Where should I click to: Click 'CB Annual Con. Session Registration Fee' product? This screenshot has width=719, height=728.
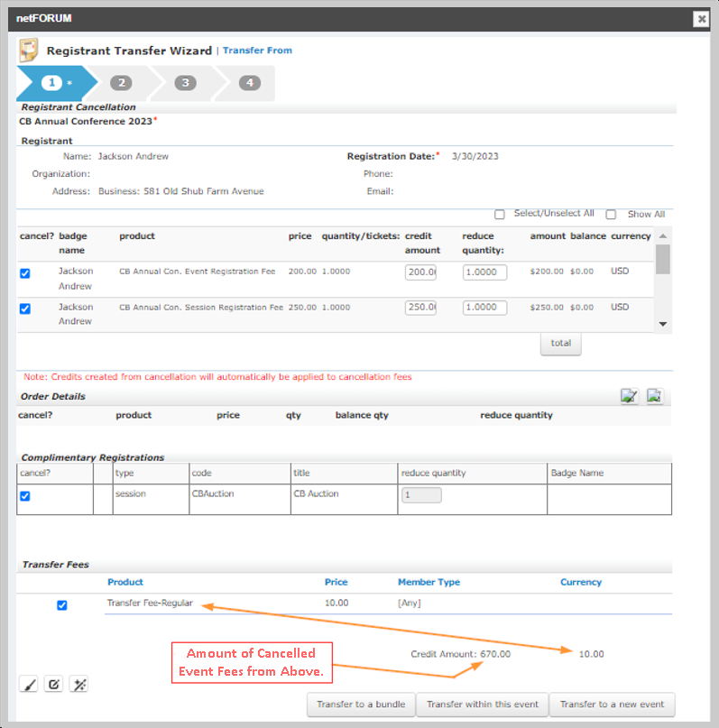[x=201, y=308]
